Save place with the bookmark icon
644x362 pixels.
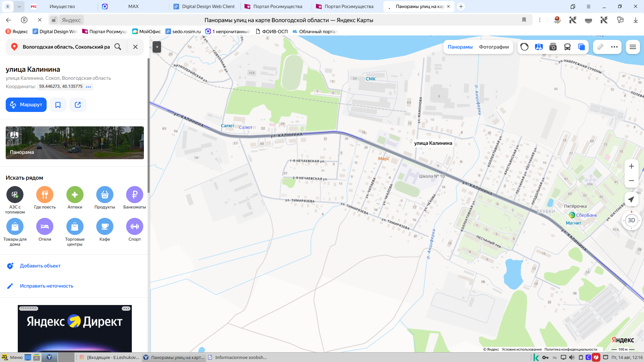[x=58, y=105]
